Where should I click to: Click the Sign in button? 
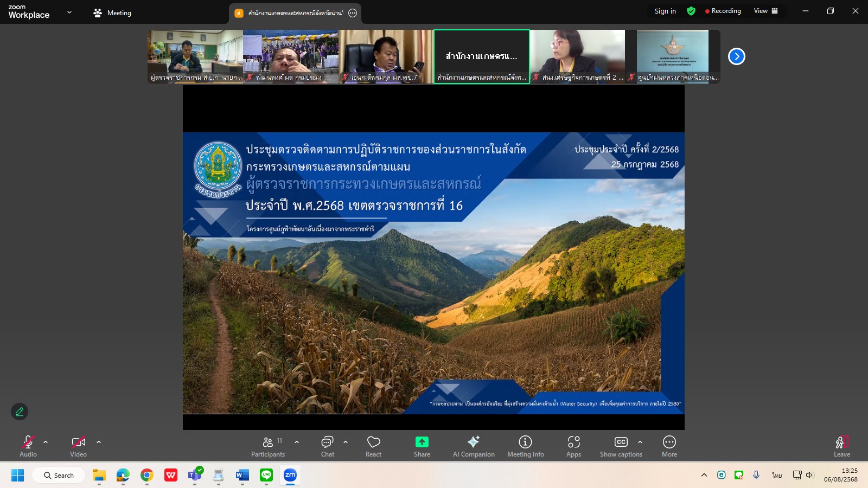665,11
